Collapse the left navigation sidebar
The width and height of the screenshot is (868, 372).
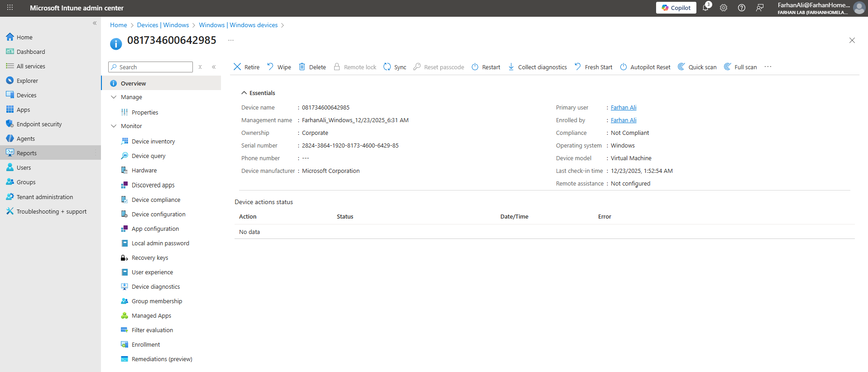pyautogui.click(x=95, y=23)
